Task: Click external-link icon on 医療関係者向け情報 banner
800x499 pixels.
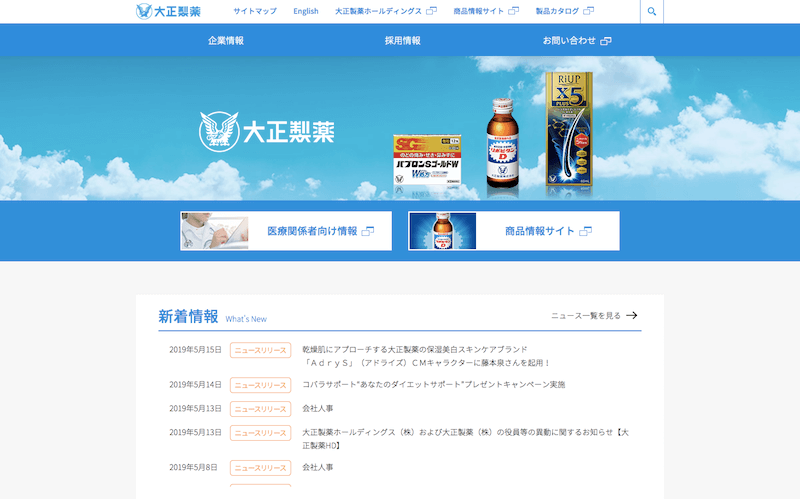Action: coord(368,231)
